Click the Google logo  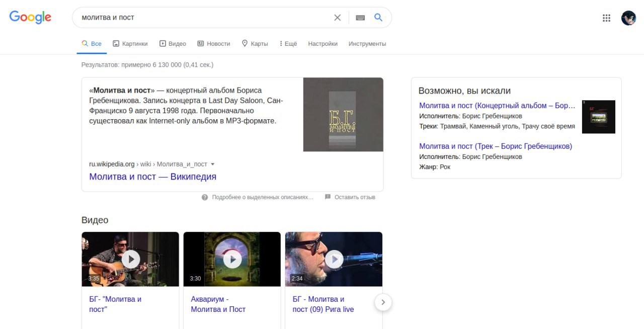tap(30, 18)
